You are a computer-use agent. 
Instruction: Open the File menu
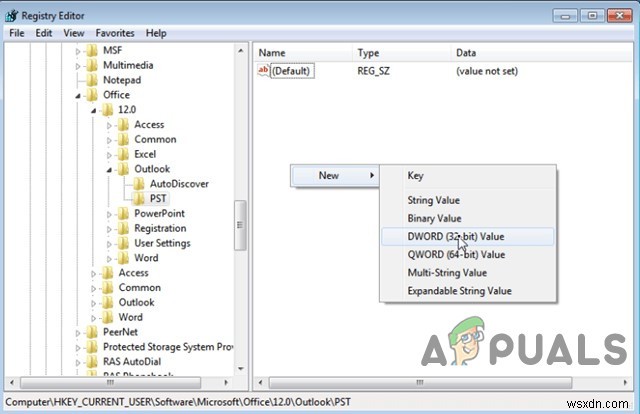(x=17, y=33)
